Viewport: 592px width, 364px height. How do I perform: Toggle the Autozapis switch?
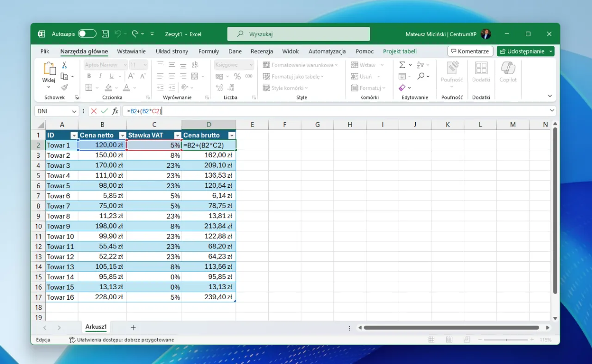pyautogui.click(x=87, y=34)
